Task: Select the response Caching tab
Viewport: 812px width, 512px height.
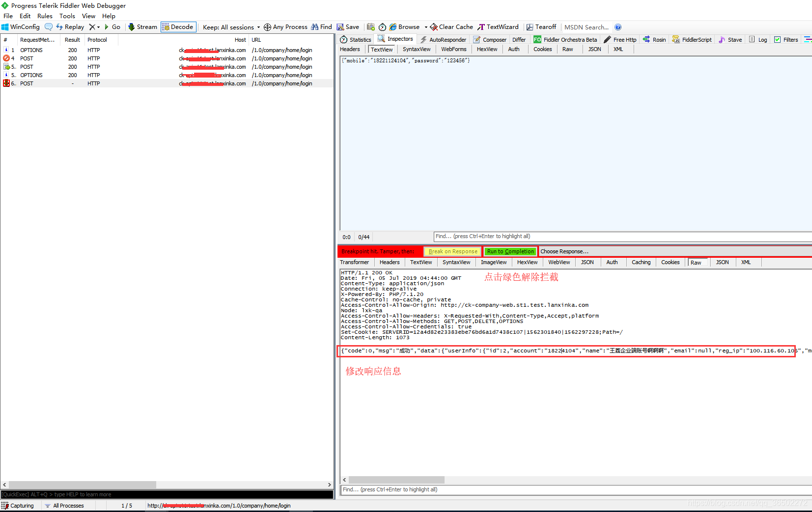Action: pos(641,262)
